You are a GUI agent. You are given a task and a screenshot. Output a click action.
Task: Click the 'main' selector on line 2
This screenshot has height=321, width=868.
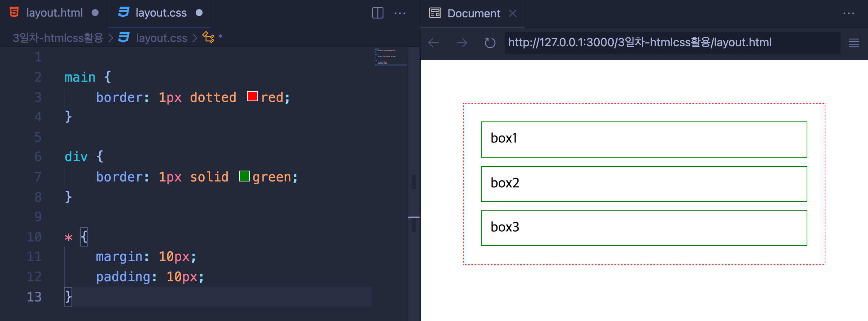80,77
